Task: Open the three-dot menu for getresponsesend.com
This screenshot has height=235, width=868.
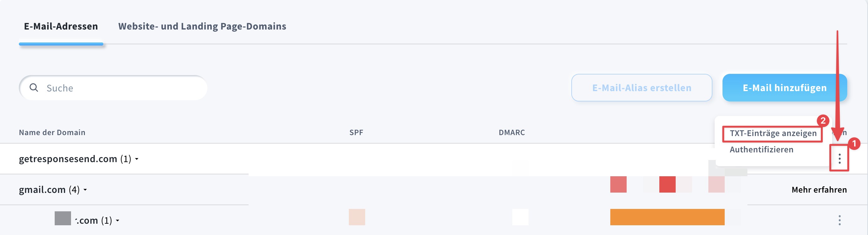Action: tap(839, 159)
